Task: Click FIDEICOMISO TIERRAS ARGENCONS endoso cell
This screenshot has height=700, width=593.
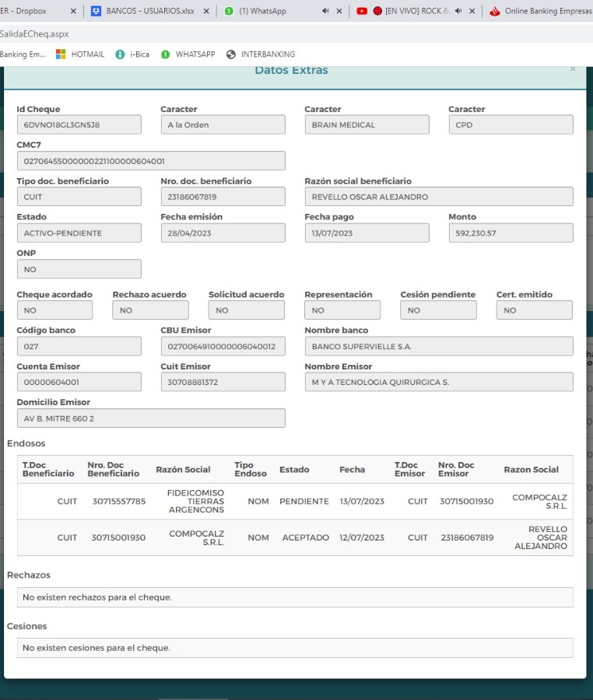Action: (x=195, y=501)
